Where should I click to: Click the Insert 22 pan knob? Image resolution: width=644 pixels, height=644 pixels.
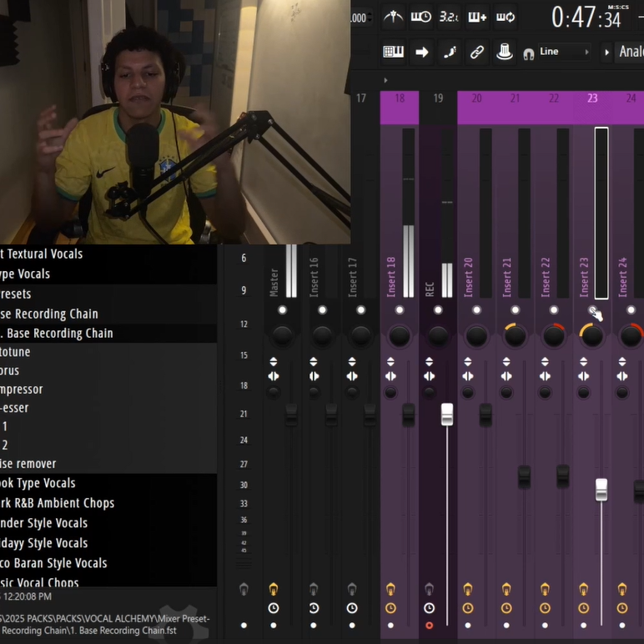(x=554, y=336)
